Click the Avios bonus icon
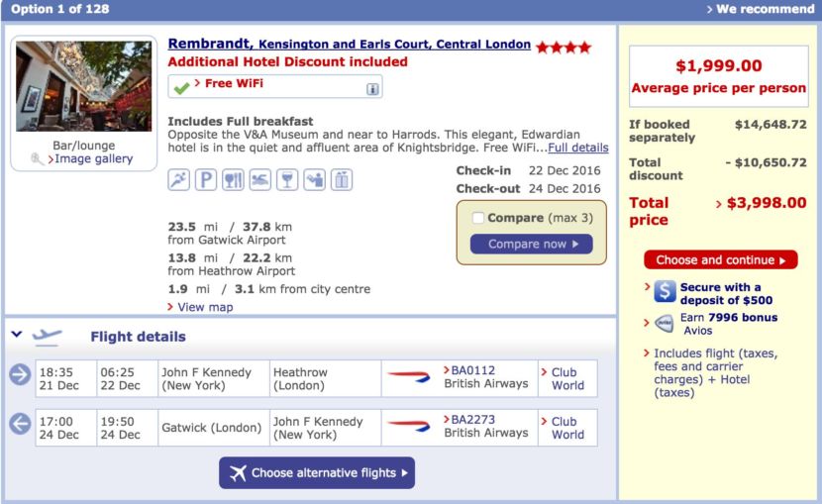 665,323
